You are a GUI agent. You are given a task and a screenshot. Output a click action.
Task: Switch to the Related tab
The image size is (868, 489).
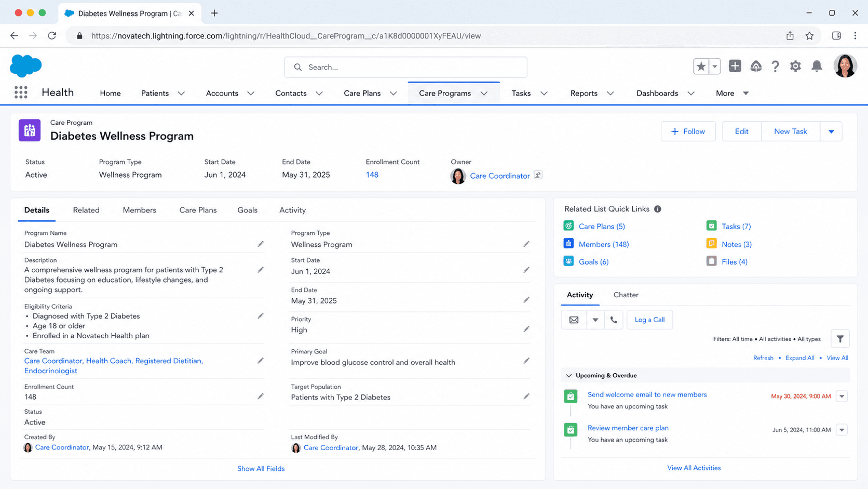(86, 210)
